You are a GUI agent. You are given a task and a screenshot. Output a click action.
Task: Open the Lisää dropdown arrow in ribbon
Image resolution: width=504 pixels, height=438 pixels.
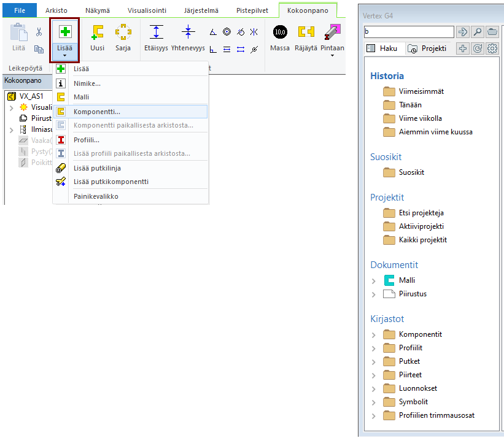tap(64, 55)
